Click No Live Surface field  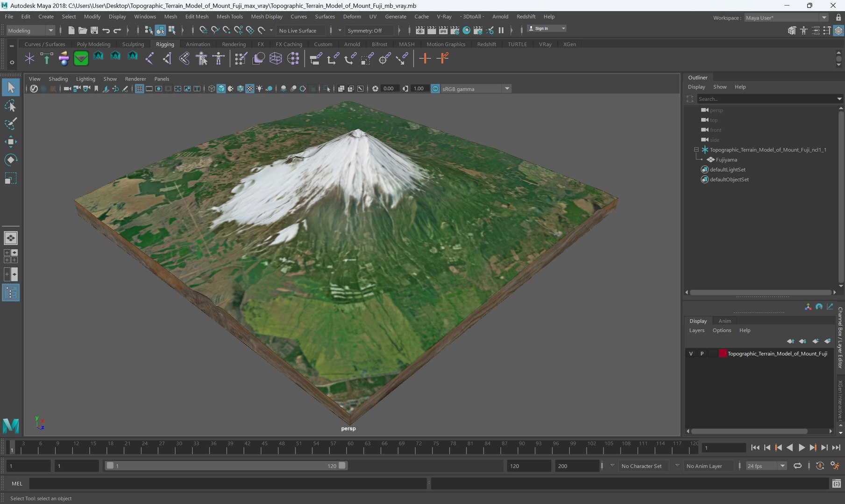[300, 30]
